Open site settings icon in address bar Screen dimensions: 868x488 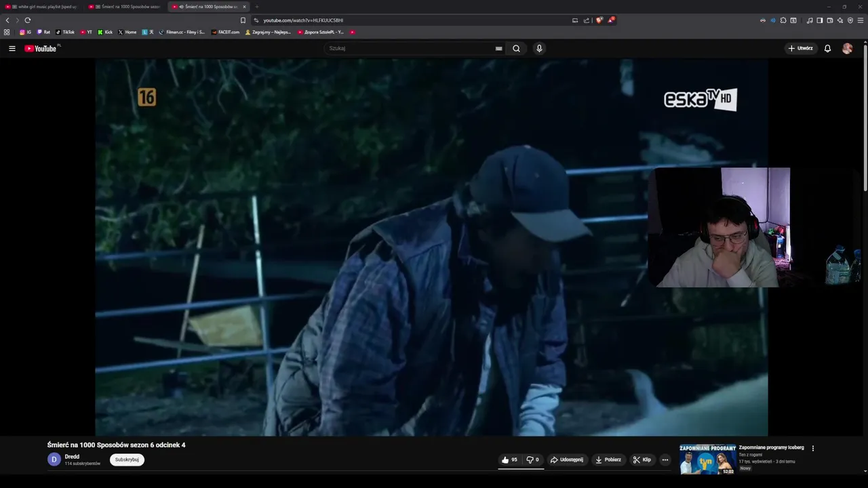[256, 20]
